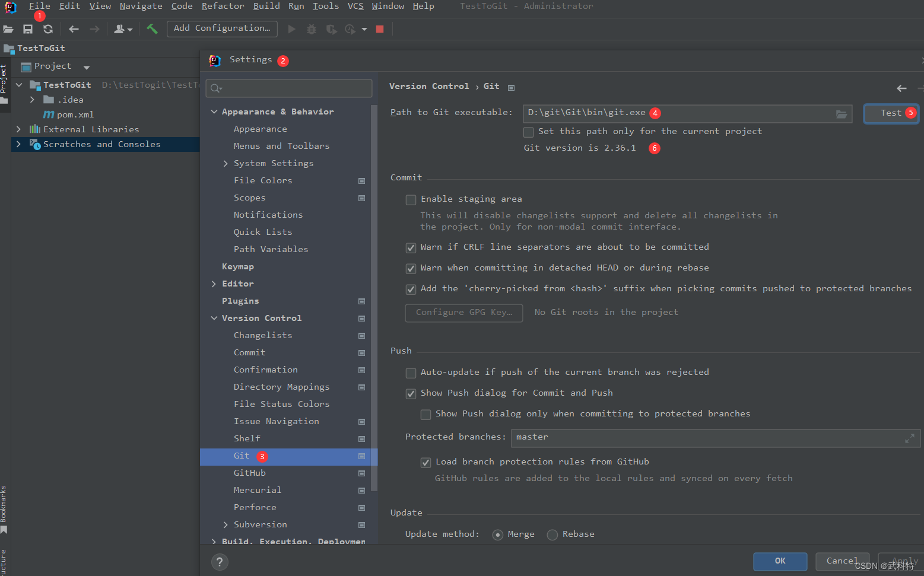This screenshot has height=576, width=924.
Task: Toggle the cherry-picked suffix option
Action: (411, 289)
